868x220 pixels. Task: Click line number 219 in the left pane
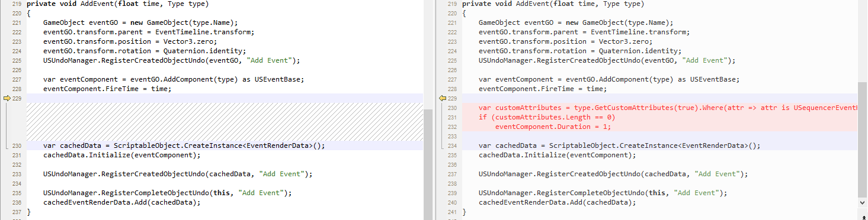tap(17, 4)
